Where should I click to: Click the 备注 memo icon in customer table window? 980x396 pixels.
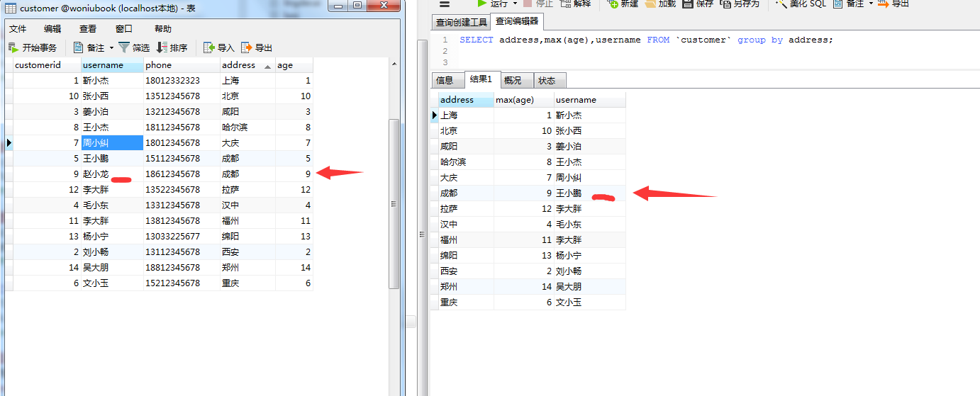click(79, 47)
